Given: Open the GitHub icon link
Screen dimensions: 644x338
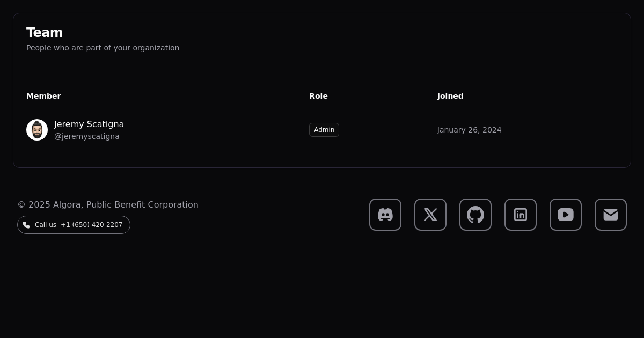Looking at the screenshot, I should [x=475, y=215].
